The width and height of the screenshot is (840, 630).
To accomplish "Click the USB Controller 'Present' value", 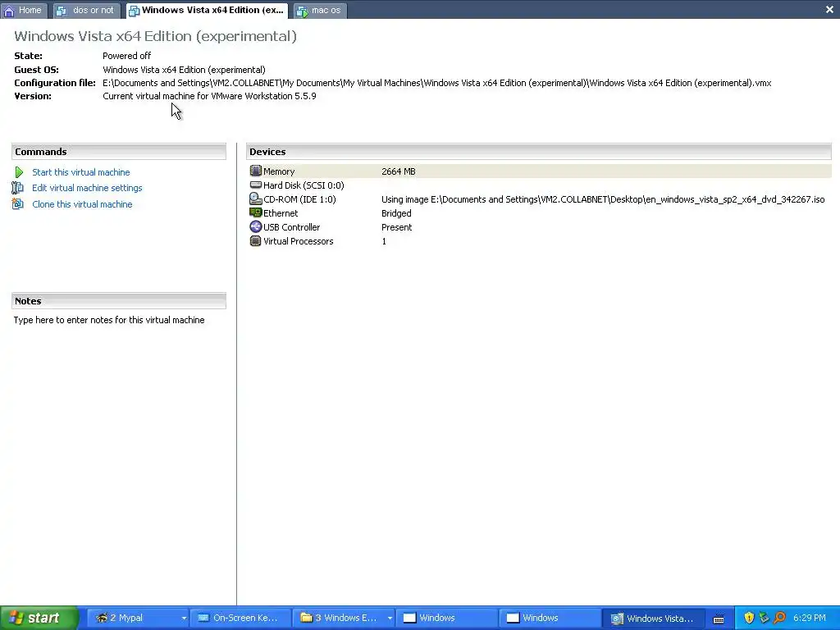I will tap(396, 227).
